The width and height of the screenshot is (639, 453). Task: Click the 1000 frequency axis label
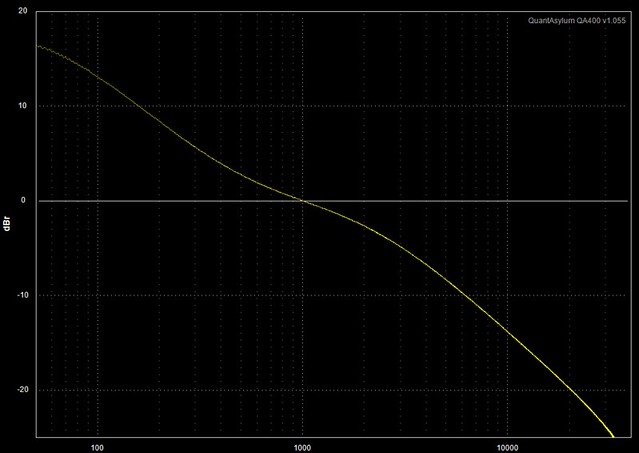(x=302, y=445)
